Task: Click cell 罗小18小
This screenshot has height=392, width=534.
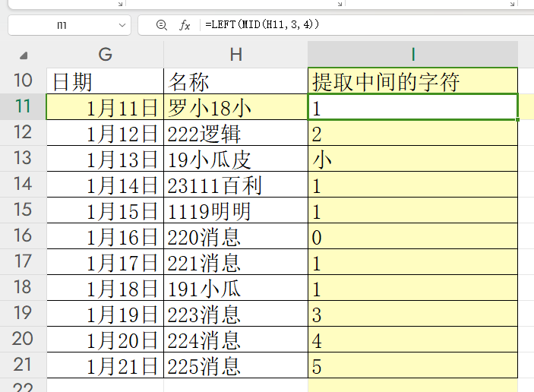Action: click(235, 107)
